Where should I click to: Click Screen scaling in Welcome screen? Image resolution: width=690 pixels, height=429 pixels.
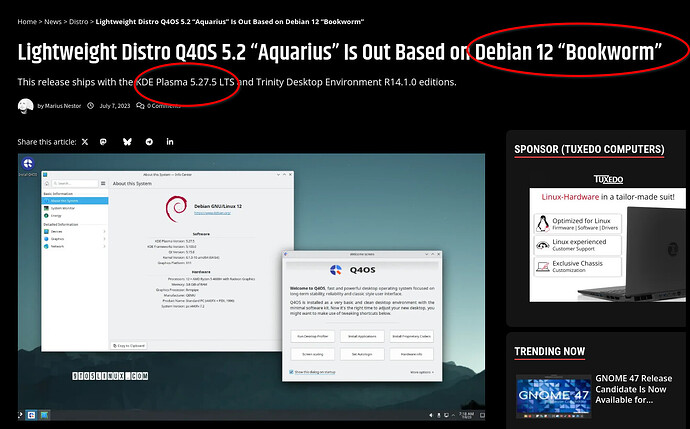pyautogui.click(x=312, y=354)
